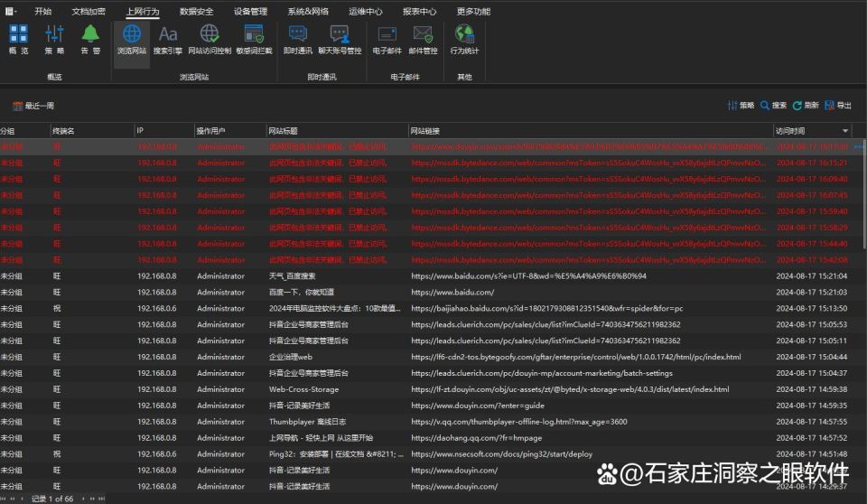This screenshot has height=504, width=867.
Task: Switch to the 更多功能 tab
Action: tap(473, 11)
